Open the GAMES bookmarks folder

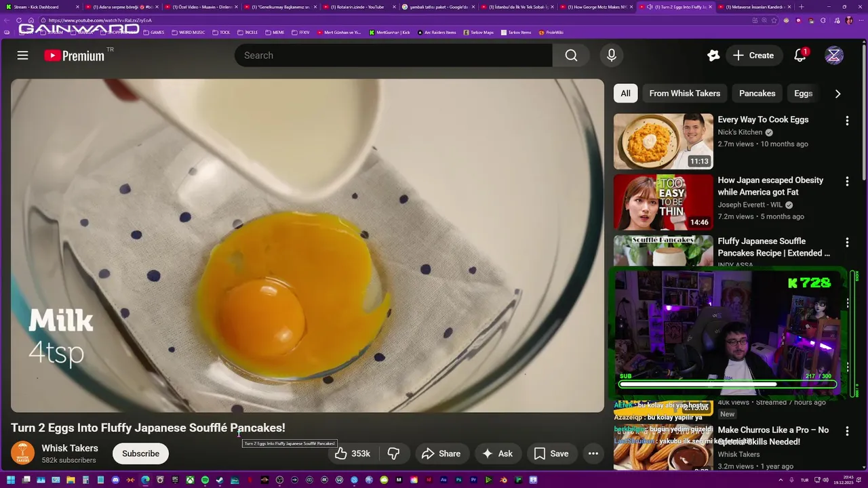154,33
